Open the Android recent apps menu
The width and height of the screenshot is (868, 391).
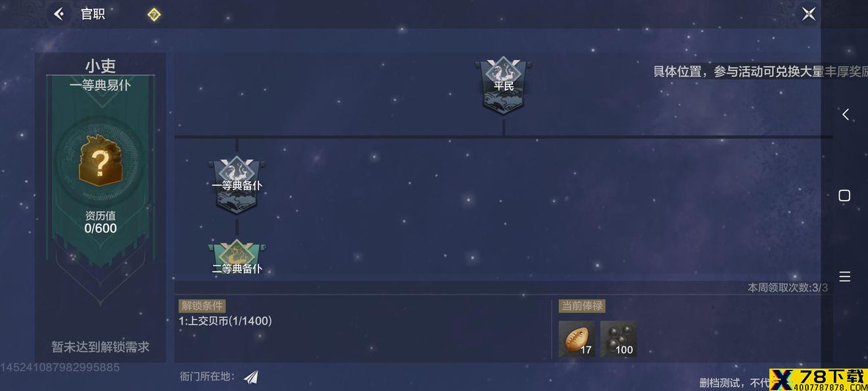[845, 276]
